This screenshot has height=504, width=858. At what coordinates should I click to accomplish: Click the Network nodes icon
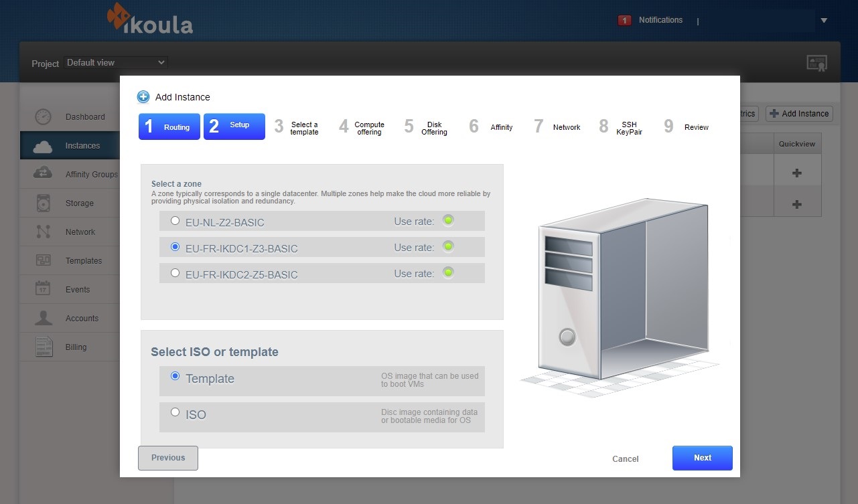point(43,232)
